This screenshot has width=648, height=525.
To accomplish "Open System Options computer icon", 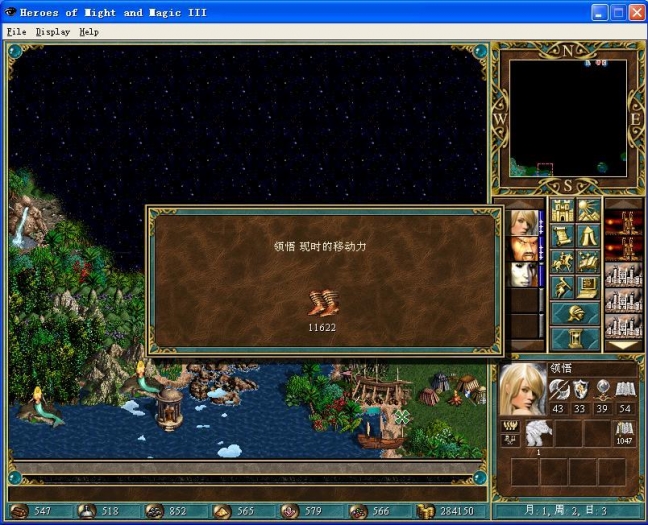I will tap(588, 287).
